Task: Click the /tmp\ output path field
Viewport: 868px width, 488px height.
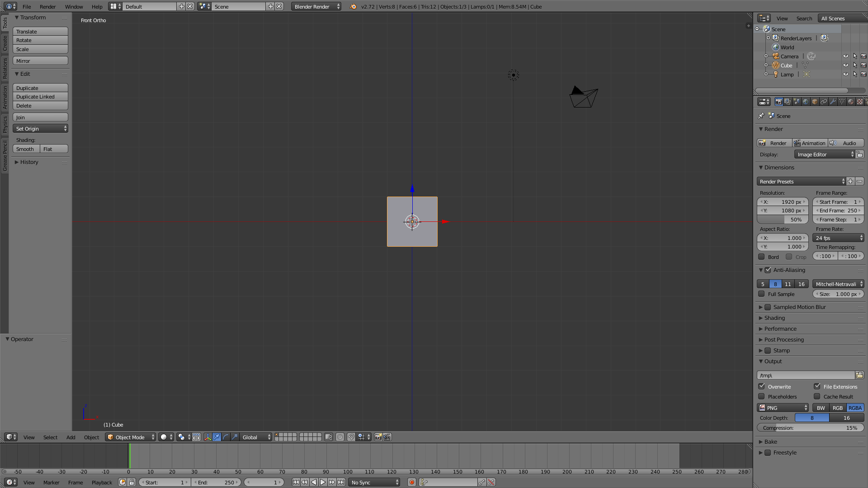Action: (806, 375)
